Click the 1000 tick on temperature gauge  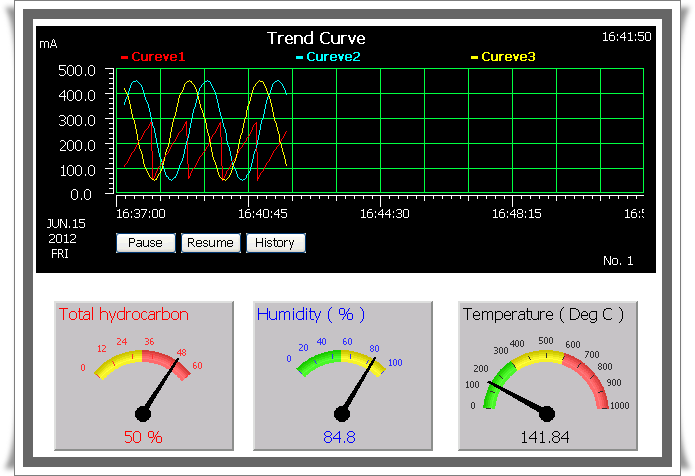click(x=620, y=406)
